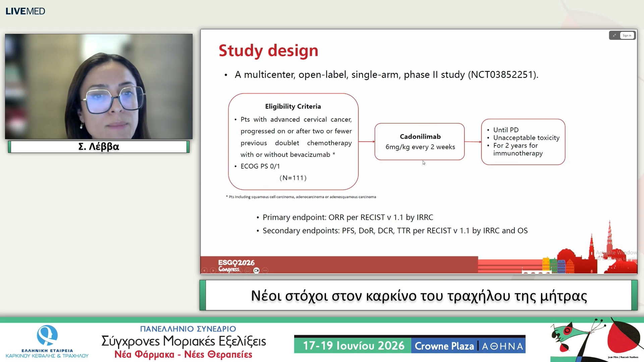Click the Eligibility Criteria heading
The height and width of the screenshot is (362, 644).
coord(293,106)
